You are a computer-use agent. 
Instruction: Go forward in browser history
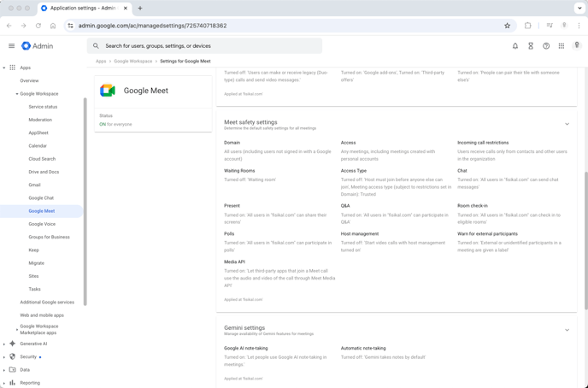(24, 26)
